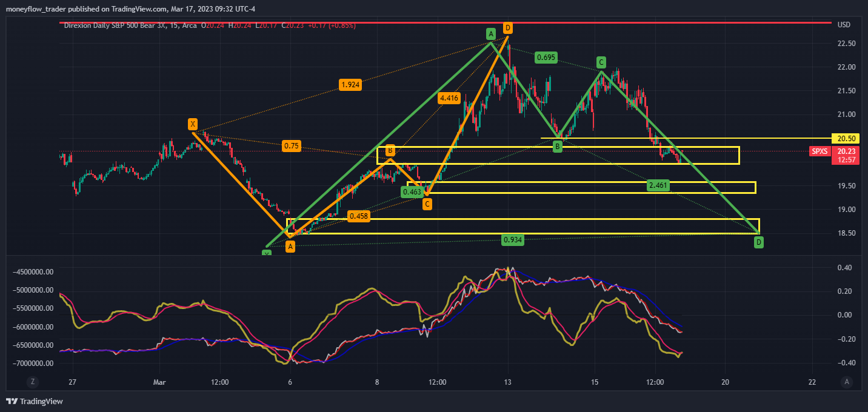Click the 22.50 price axis value
This screenshot has width=868, height=412.
[846, 44]
